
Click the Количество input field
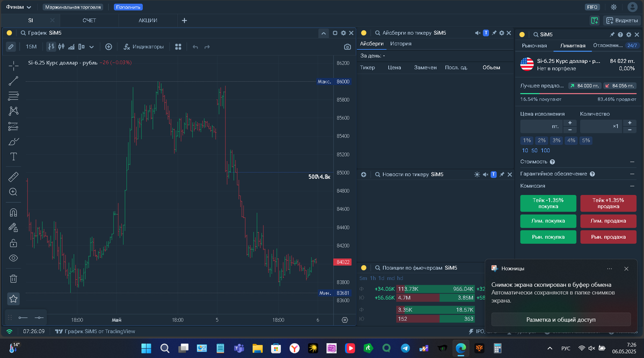pos(601,126)
